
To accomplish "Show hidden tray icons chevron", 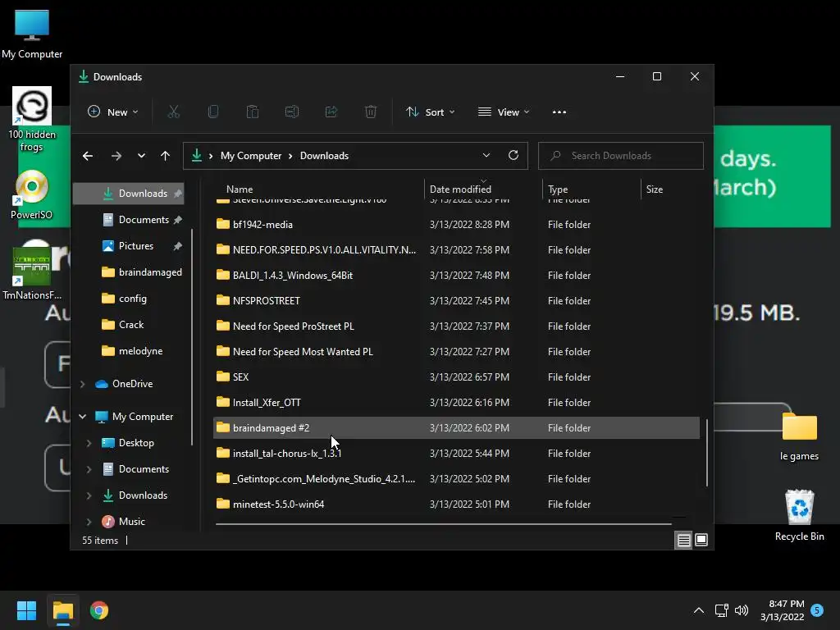I will (x=699, y=610).
